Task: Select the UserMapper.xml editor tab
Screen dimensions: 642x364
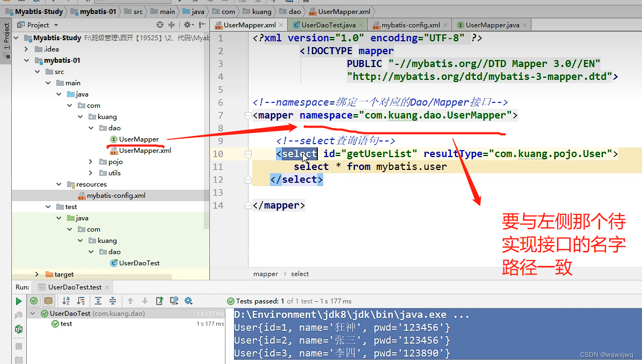Action: coord(250,25)
